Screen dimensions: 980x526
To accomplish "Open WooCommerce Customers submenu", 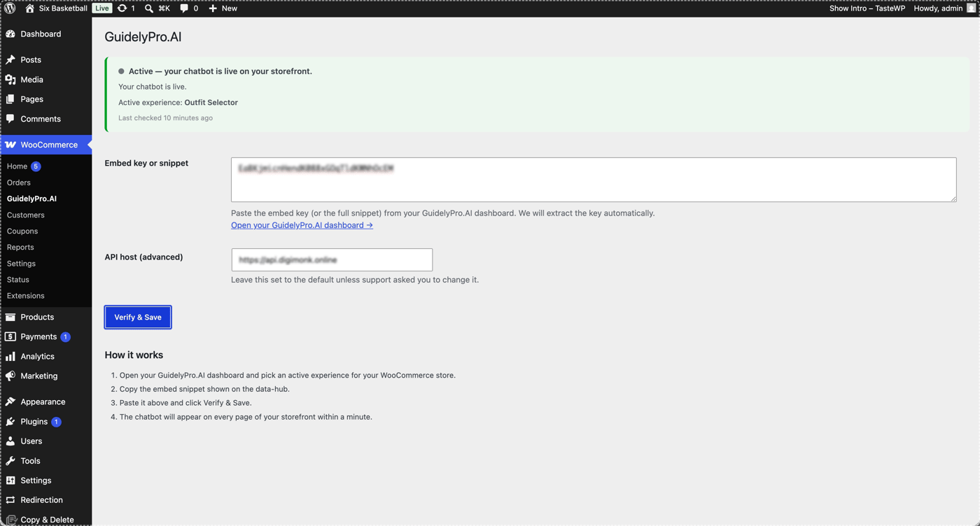I will [x=26, y=215].
